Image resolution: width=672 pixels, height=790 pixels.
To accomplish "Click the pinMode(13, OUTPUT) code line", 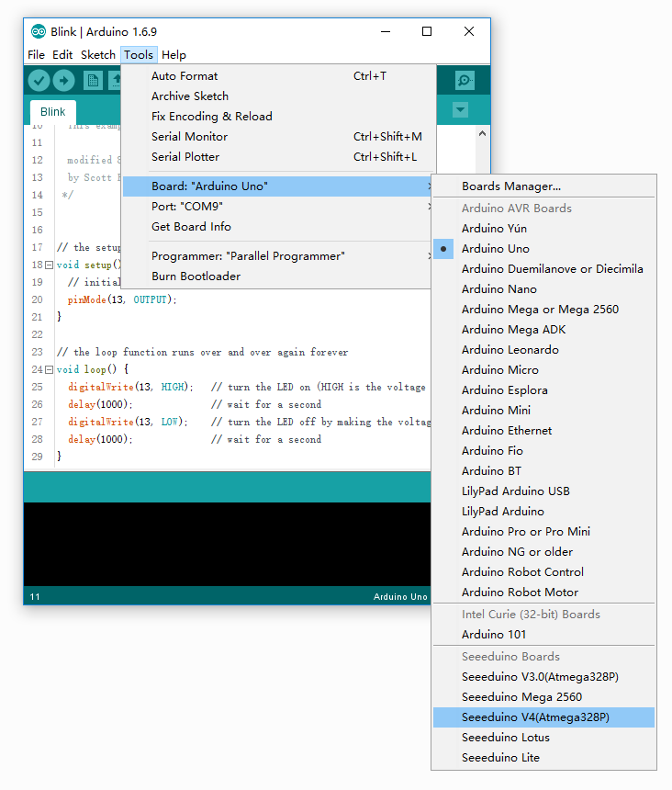I will point(122,299).
